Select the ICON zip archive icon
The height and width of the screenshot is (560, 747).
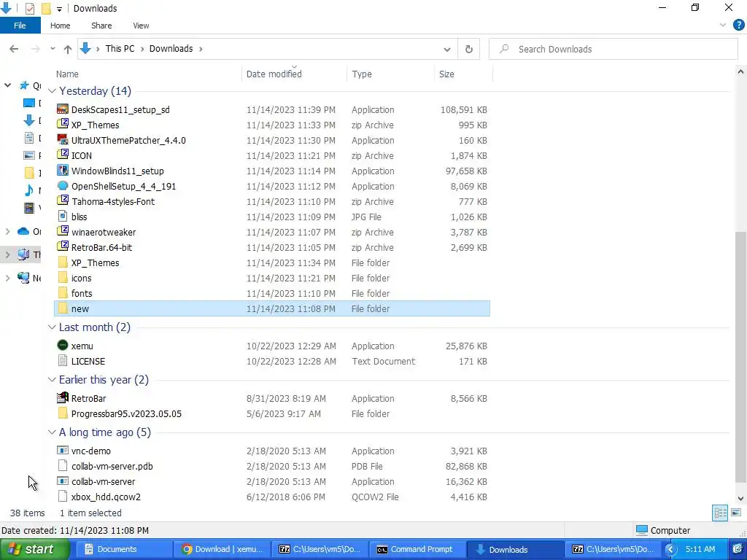pos(63,155)
